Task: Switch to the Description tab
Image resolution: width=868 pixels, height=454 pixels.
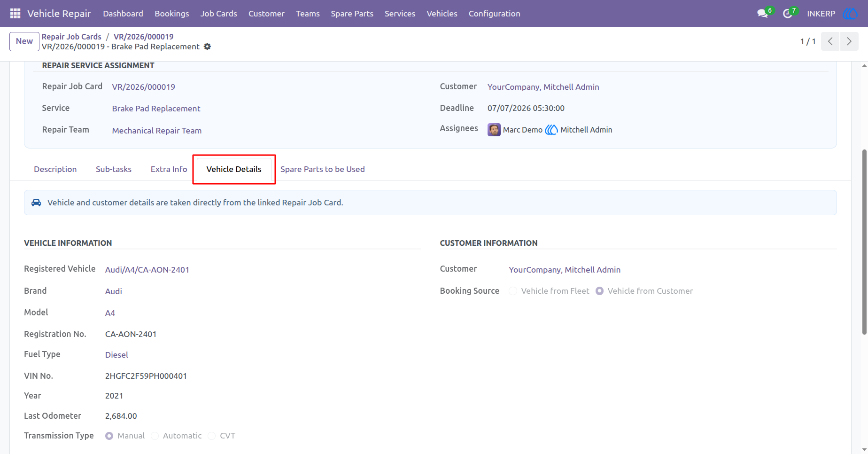Action: point(55,169)
